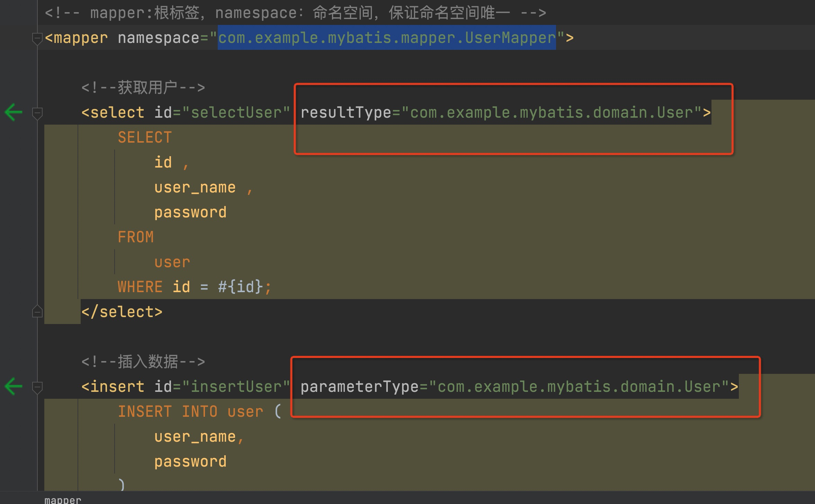Click the mapper breadcrumb at bottom

63,500
